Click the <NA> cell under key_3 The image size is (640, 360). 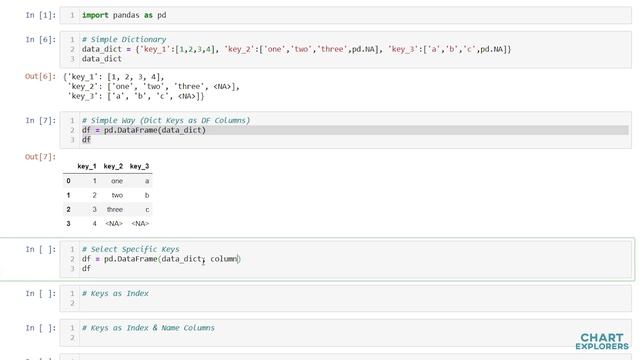[140, 224]
